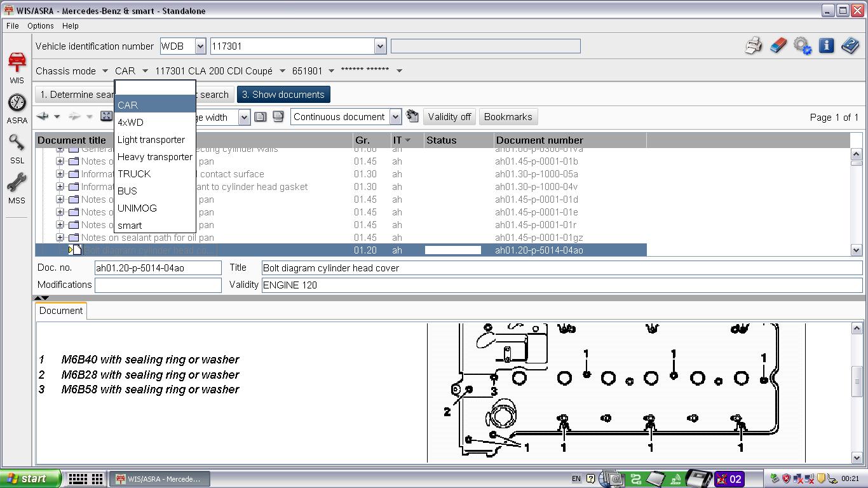Select TRUCK from chassis dropdown list
The height and width of the screenshot is (488, 868).
134,173
